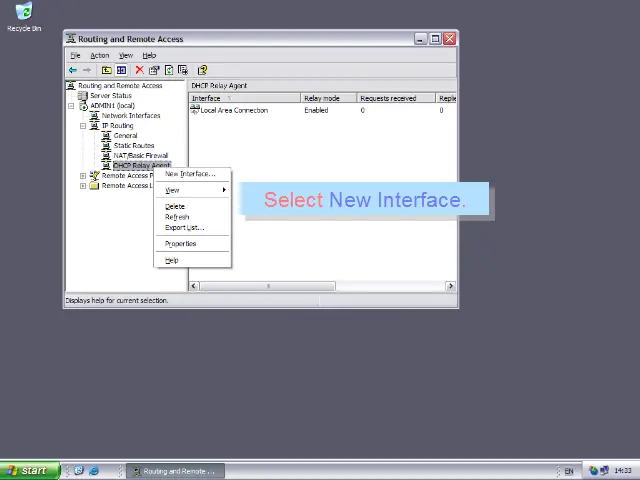Click the Up one level toolbar icon
This screenshot has width=640, height=480.
(106, 70)
